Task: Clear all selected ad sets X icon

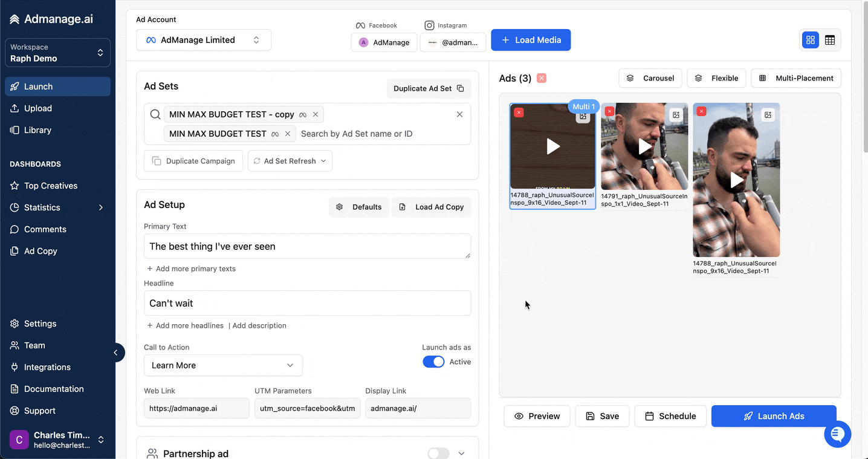Action: (459, 114)
